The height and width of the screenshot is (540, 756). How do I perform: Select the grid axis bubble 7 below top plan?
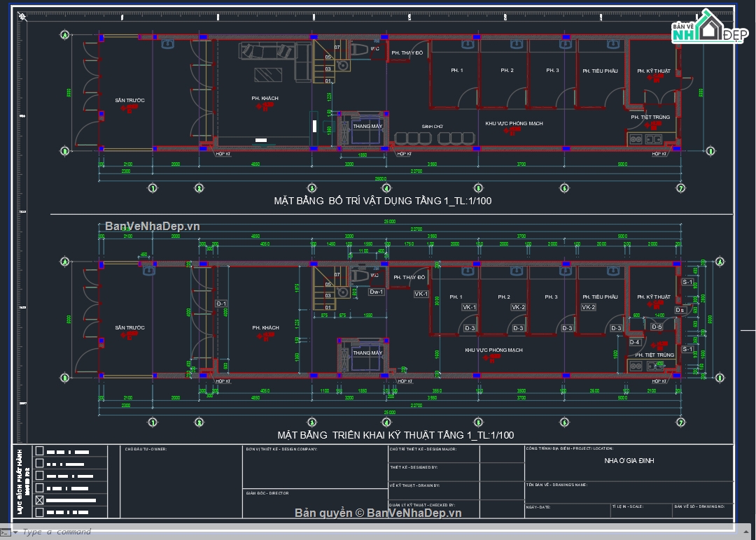[x=680, y=187]
